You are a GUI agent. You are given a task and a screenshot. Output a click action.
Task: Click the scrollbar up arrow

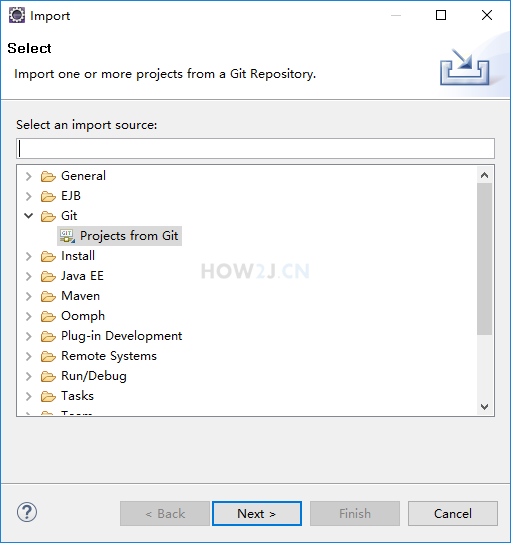point(485,175)
